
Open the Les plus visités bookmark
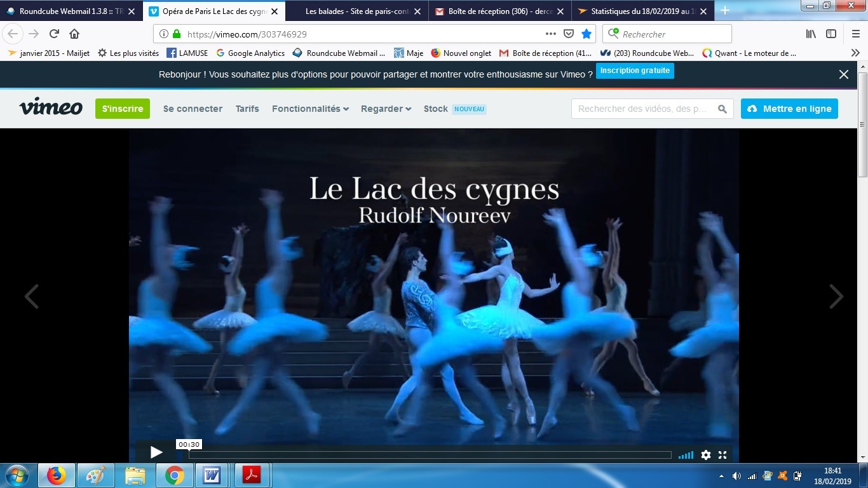point(128,53)
